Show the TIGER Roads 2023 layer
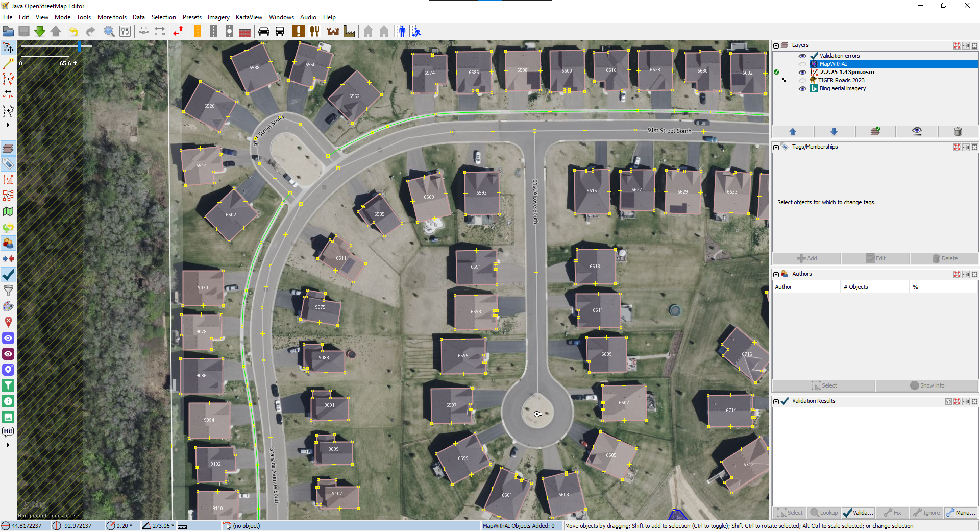Screen dimensions: 980x531 802,81
